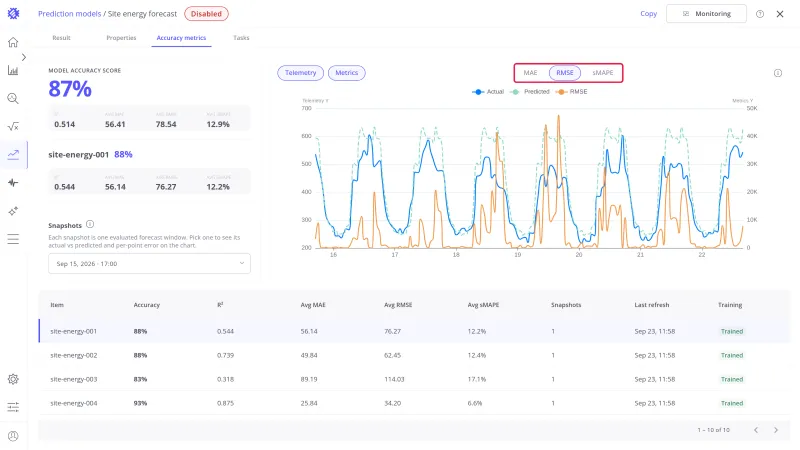Switch to the Properties tab
The height and width of the screenshot is (450, 800).
pos(121,38)
